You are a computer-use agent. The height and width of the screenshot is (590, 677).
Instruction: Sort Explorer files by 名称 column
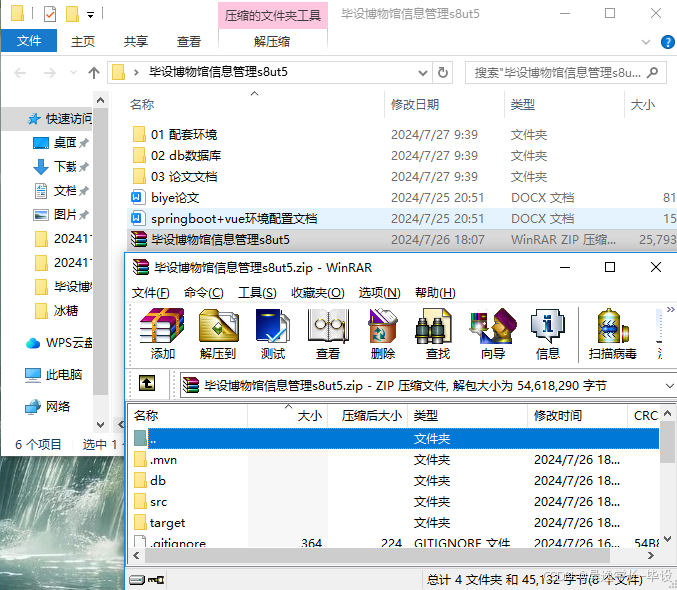(x=255, y=104)
